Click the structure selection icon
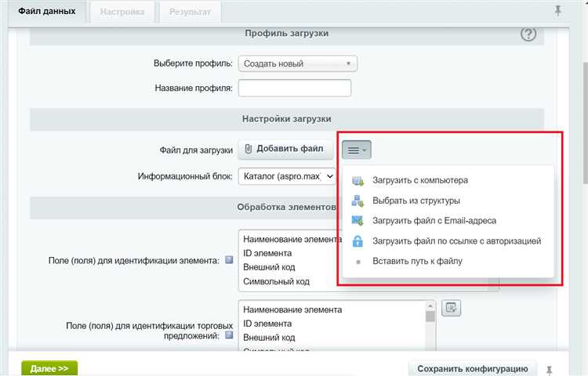Viewport: 588px width, 376px height. pos(358,201)
